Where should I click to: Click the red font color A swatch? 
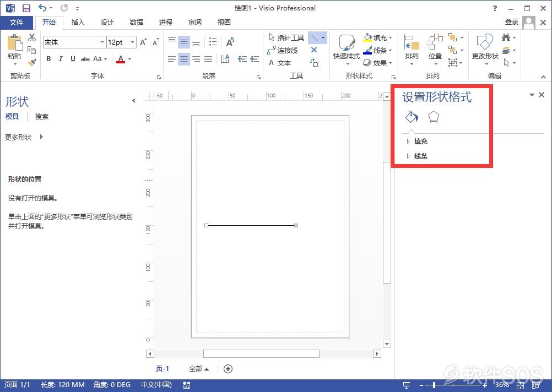(x=121, y=59)
